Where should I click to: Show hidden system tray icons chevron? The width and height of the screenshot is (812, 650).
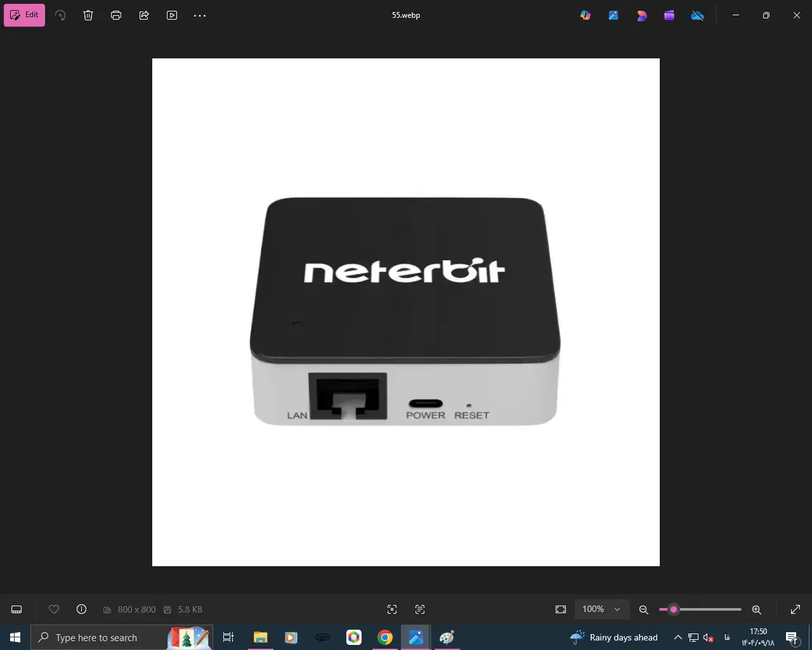tap(678, 637)
